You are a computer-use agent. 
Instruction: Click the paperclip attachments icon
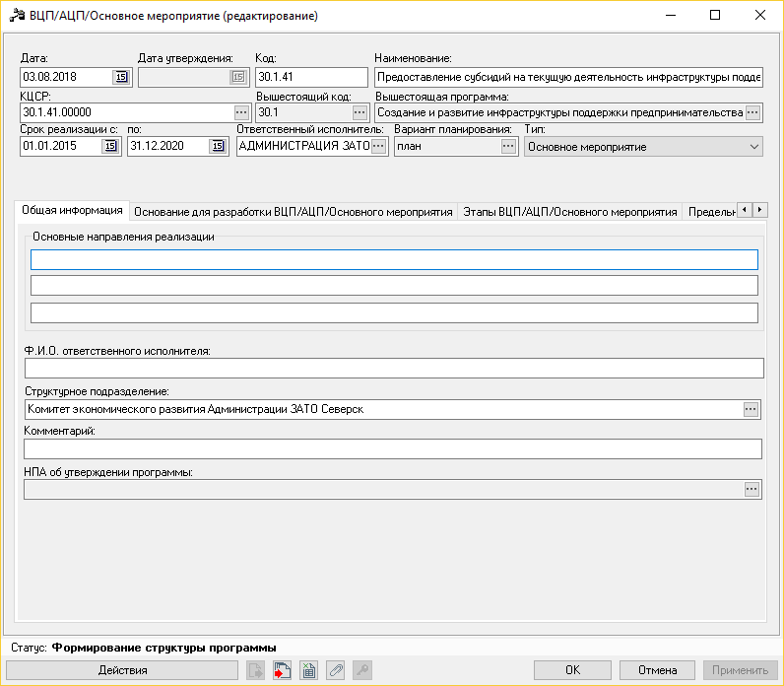pos(336,670)
